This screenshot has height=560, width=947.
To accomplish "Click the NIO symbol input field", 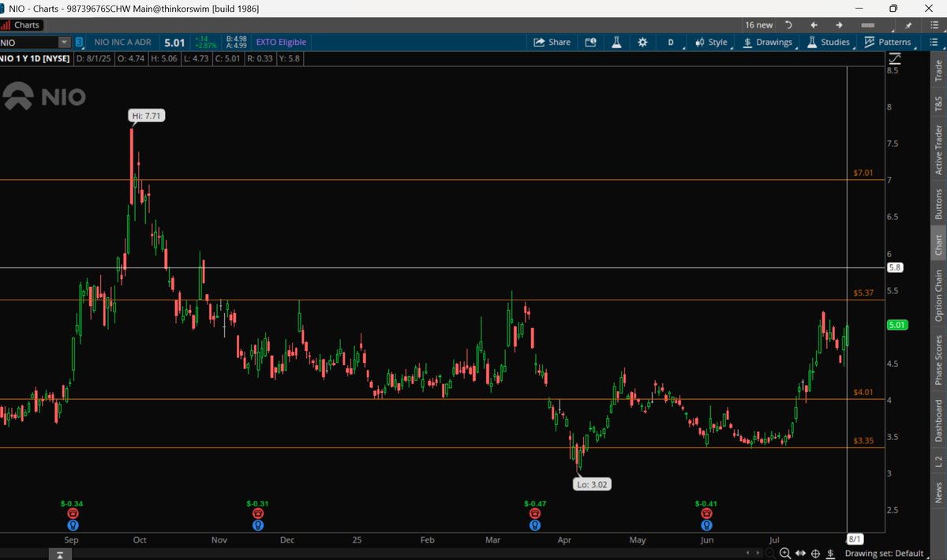I will 30,42.
